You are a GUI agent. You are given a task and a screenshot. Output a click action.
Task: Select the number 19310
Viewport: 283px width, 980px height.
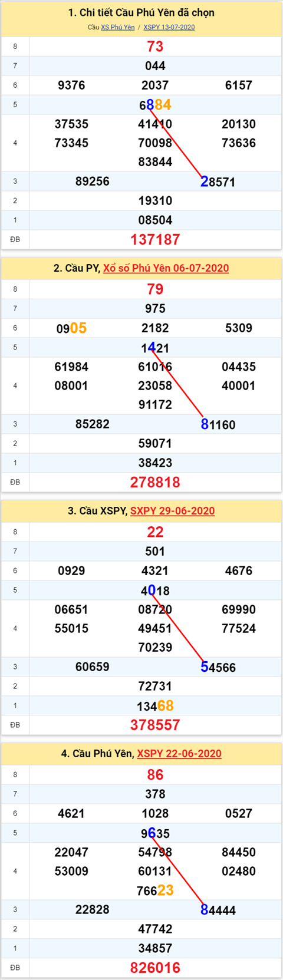point(155,201)
